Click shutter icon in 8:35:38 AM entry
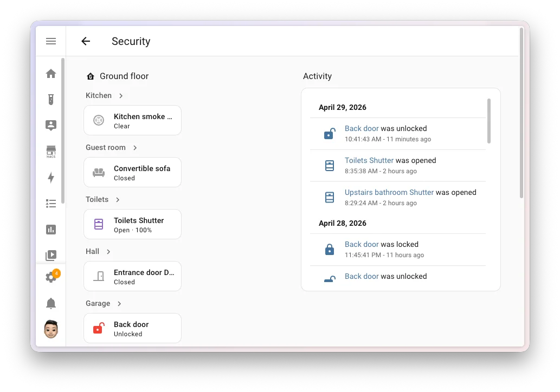The image size is (560, 392). [x=330, y=166]
